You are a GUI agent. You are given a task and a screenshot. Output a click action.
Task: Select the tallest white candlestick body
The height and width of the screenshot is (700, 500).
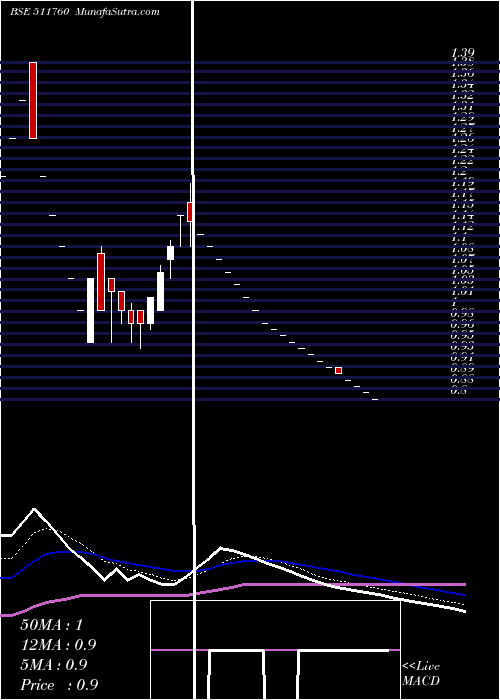tap(91, 311)
